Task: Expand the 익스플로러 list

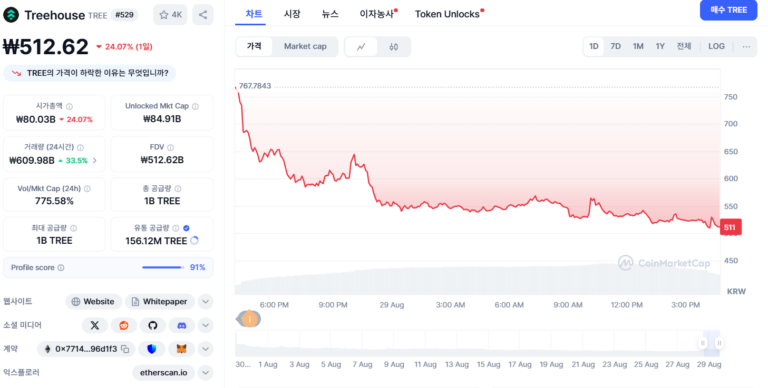Action: pyautogui.click(x=206, y=373)
